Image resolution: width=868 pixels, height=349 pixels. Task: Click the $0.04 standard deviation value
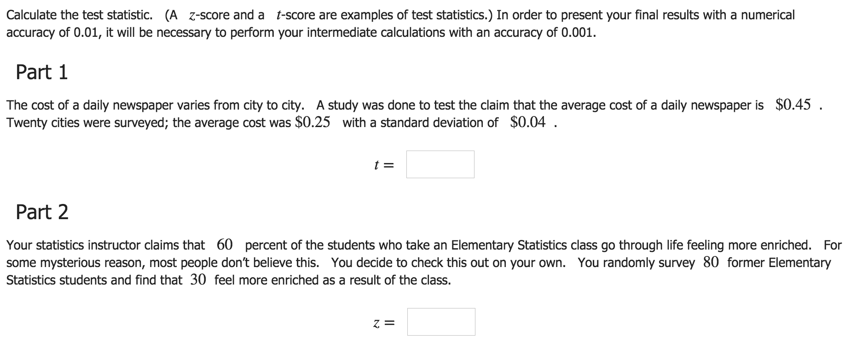click(x=528, y=122)
